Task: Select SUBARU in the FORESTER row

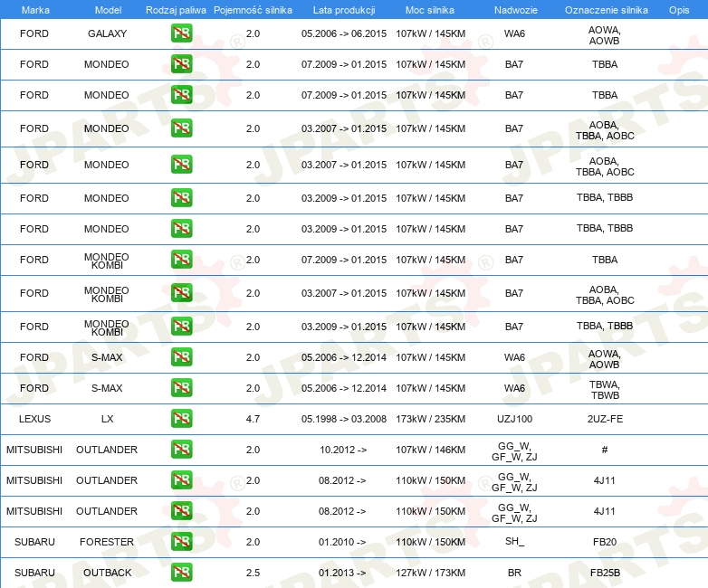Action: click(34, 542)
